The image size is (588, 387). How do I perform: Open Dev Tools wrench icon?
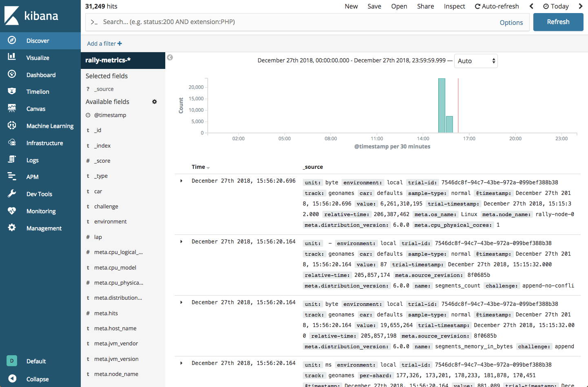[x=12, y=194]
